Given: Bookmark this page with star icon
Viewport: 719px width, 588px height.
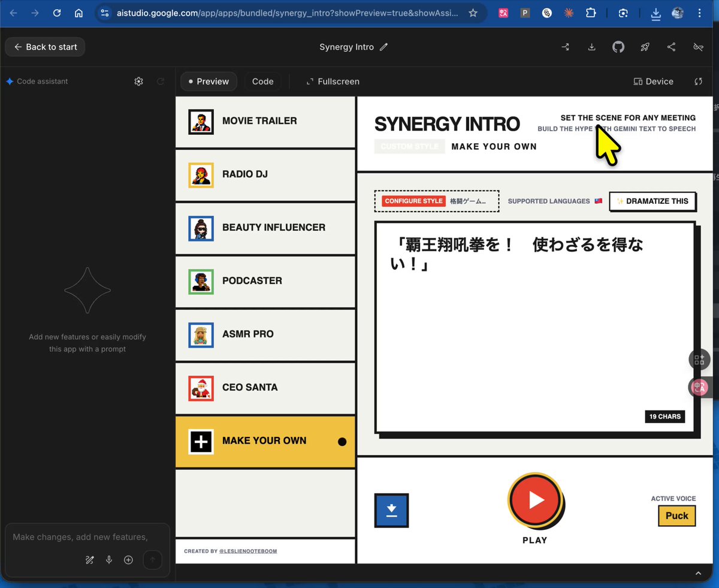Looking at the screenshot, I should (x=473, y=13).
